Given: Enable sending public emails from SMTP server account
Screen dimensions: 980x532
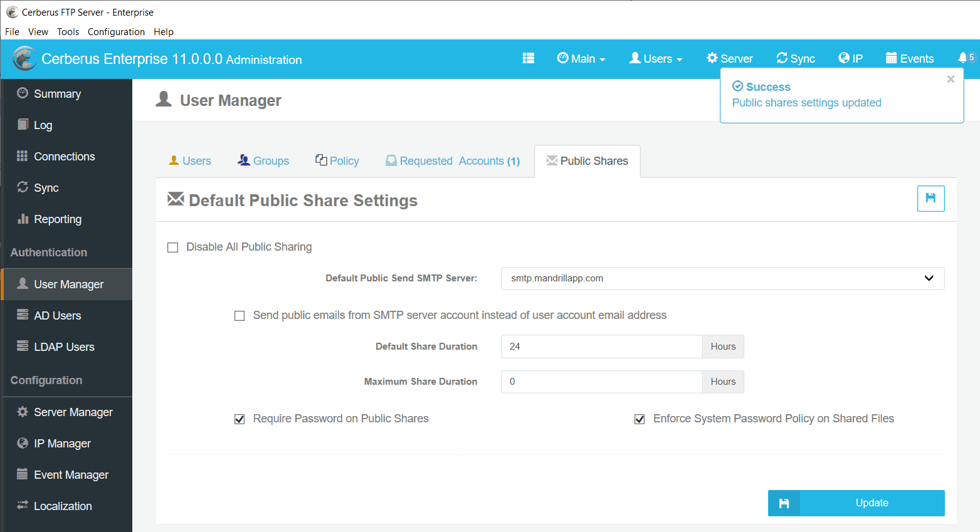Looking at the screenshot, I should pyautogui.click(x=240, y=316).
